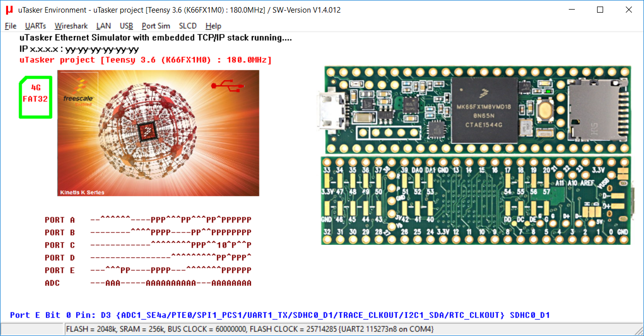This screenshot has width=644, height=336.
Task: Select Wireshark in the menu bar
Action: point(71,26)
